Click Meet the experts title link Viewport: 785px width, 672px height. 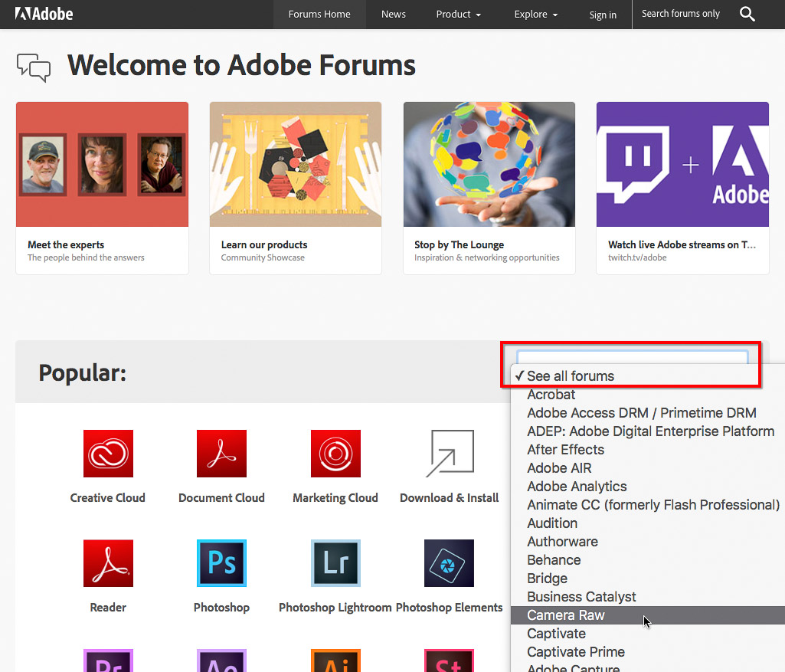click(x=66, y=245)
